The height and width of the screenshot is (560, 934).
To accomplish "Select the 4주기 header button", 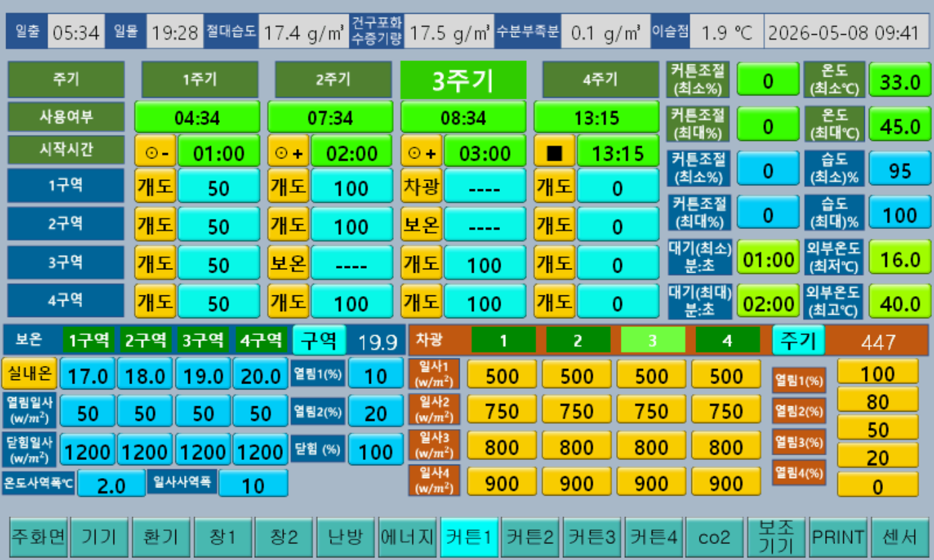I will pos(600,79).
